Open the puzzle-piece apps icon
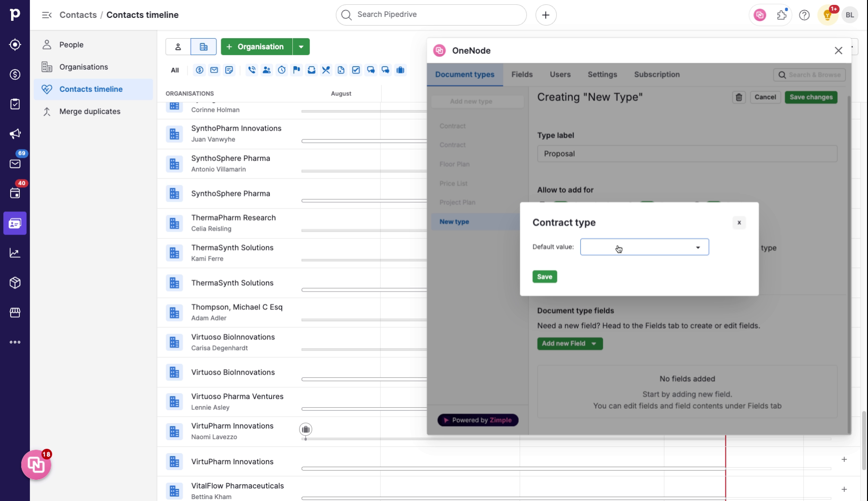This screenshot has width=868, height=501. coord(782,15)
